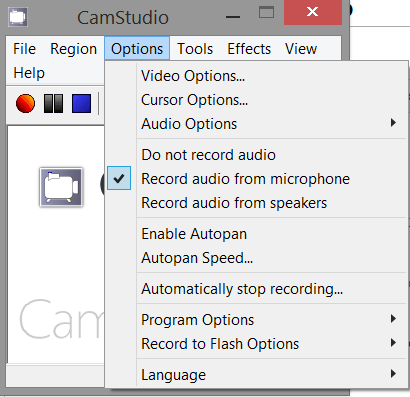Expand the Program Options submenu
The width and height of the screenshot is (410, 397).
click(257, 320)
